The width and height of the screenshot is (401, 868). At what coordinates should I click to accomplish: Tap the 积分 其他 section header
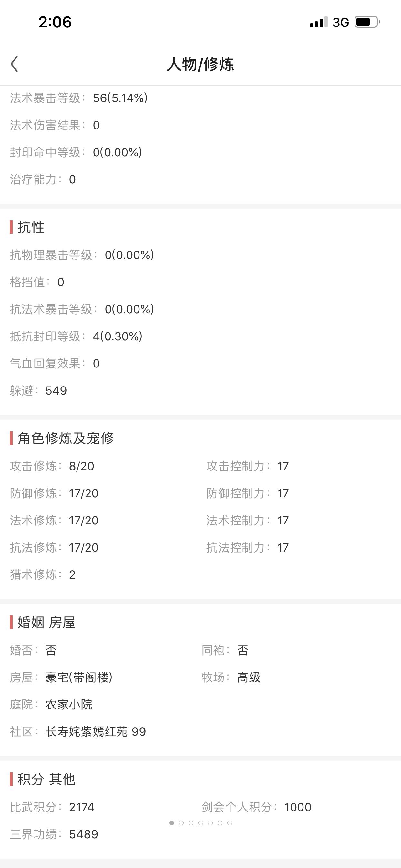[46, 779]
